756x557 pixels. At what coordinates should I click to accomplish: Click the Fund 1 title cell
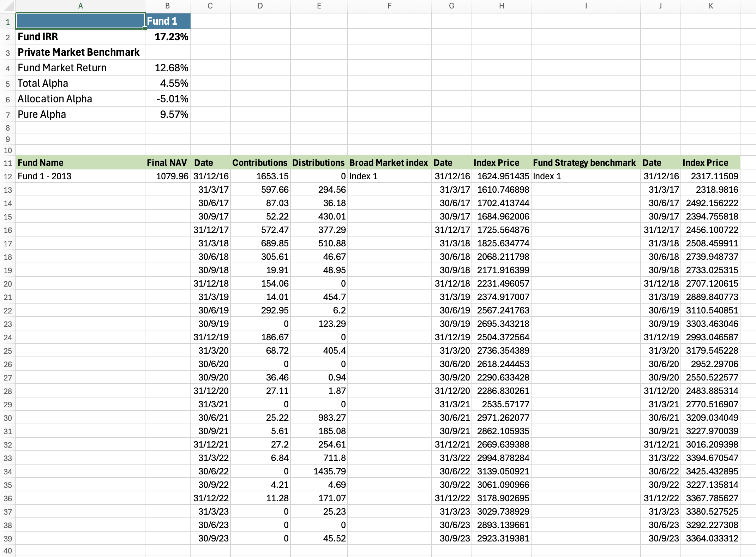click(168, 21)
